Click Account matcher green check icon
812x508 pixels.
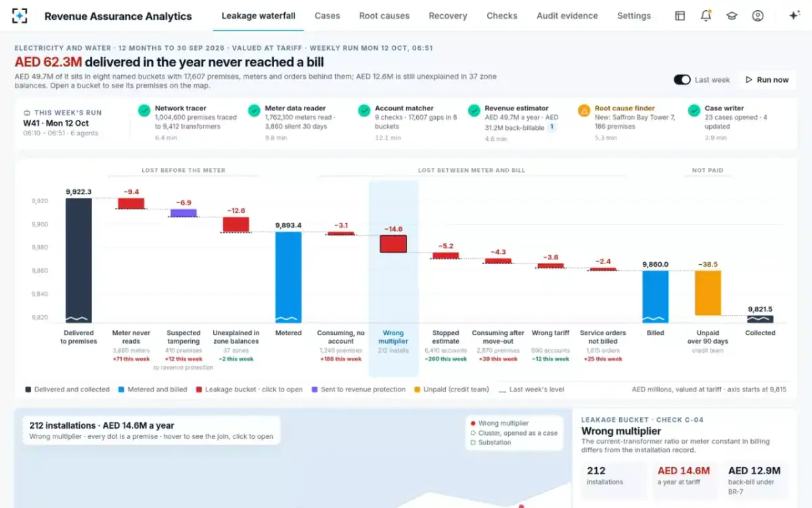point(364,110)
